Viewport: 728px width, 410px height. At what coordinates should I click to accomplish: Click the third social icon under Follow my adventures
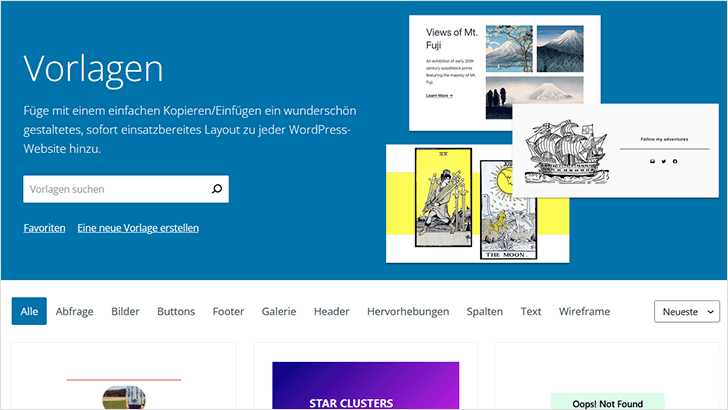pos(675,162)
